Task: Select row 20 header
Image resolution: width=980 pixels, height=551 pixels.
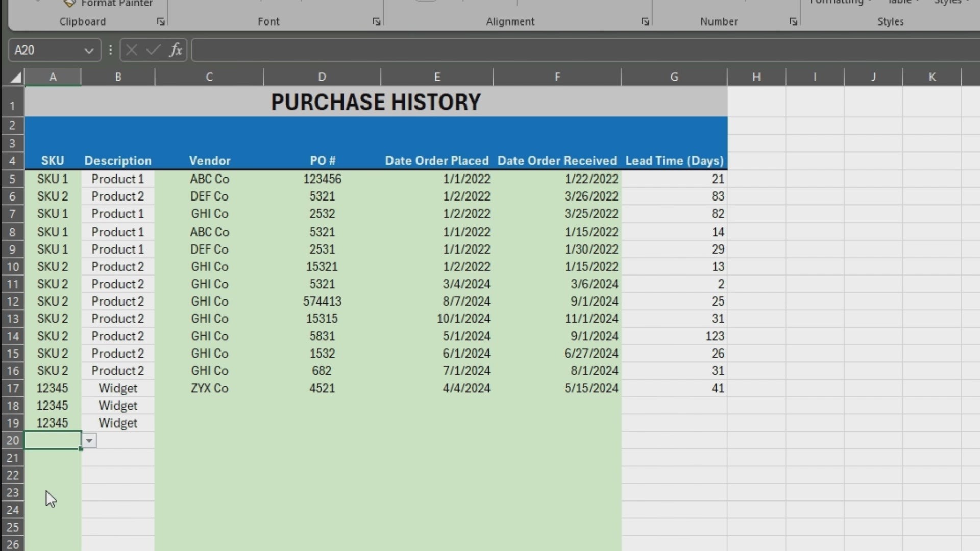Action: (12, 440)
